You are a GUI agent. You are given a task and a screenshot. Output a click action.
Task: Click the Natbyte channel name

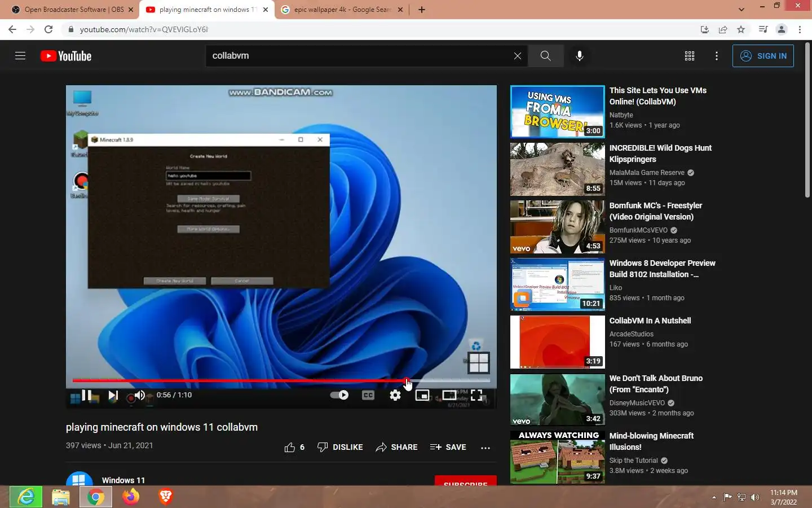point(621,115)
